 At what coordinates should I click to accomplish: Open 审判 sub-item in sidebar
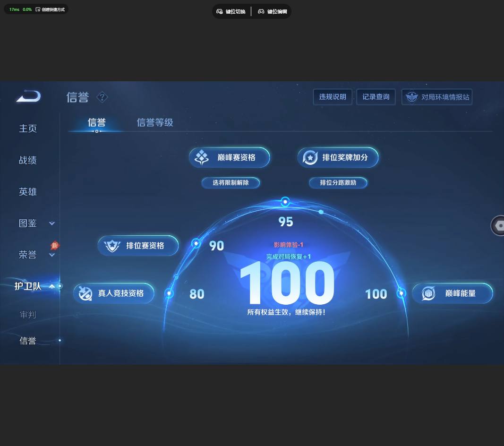(x=28, y=315)
